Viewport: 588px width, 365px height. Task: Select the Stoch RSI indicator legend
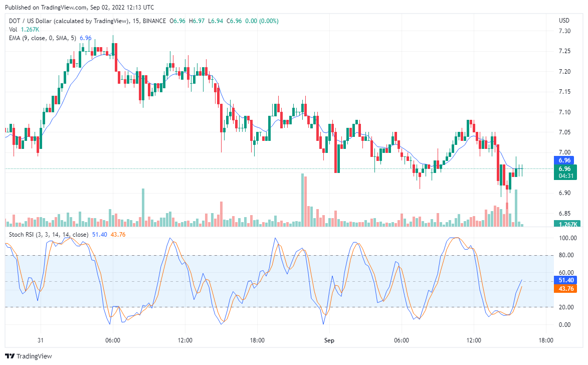(x=49, y=235)
